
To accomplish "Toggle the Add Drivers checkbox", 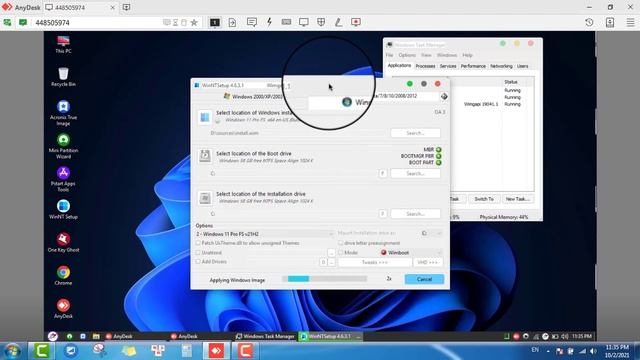I will click(198, 262).
